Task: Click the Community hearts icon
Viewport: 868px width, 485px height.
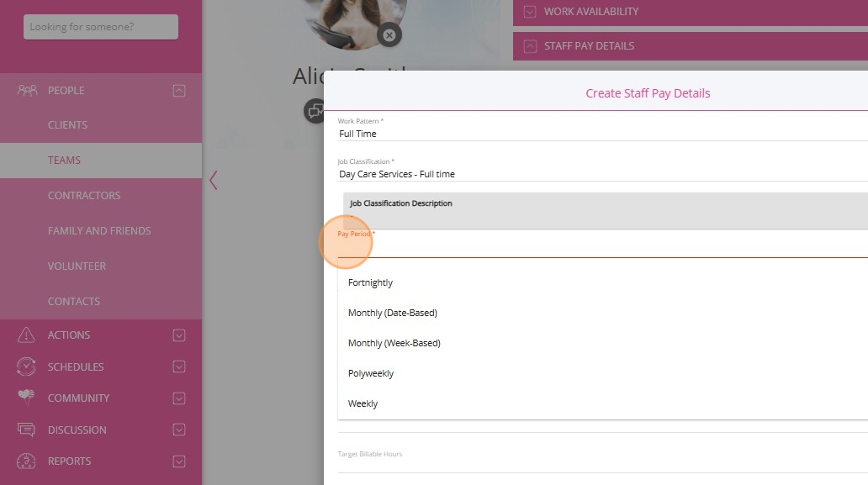Action: tap(26, 397)
